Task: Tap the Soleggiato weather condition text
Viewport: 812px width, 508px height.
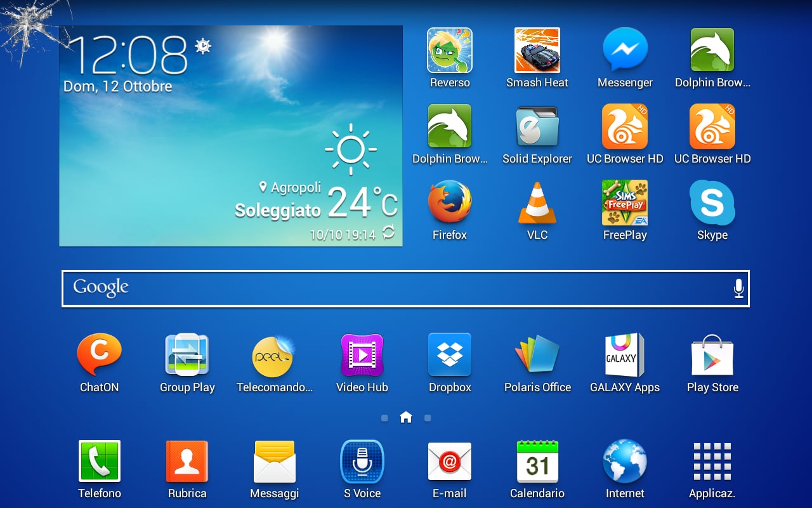Action: [278, 210]
